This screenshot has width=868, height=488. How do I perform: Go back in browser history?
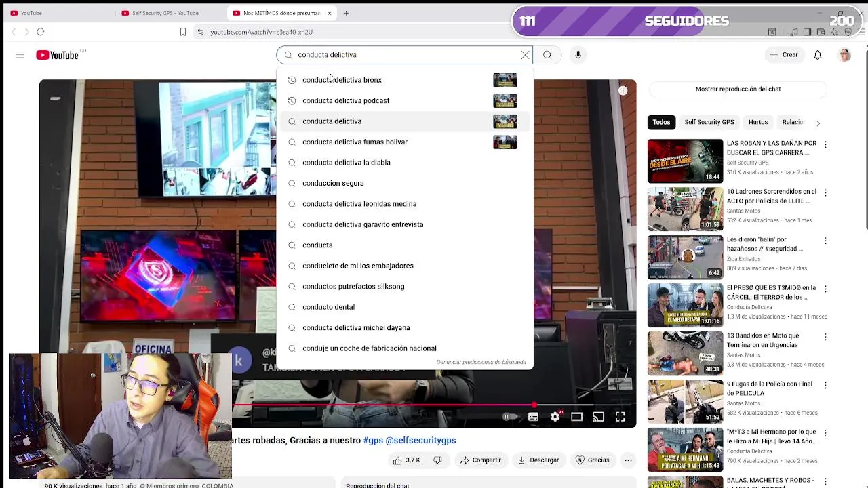pyautogui.click(x=14, y=32)
